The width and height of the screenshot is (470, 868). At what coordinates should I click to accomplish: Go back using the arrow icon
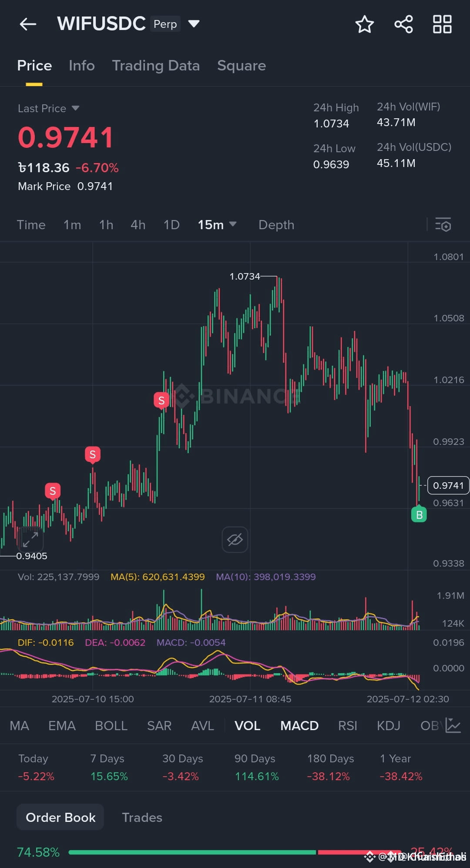pyautogui.click(x=28, y=24)
